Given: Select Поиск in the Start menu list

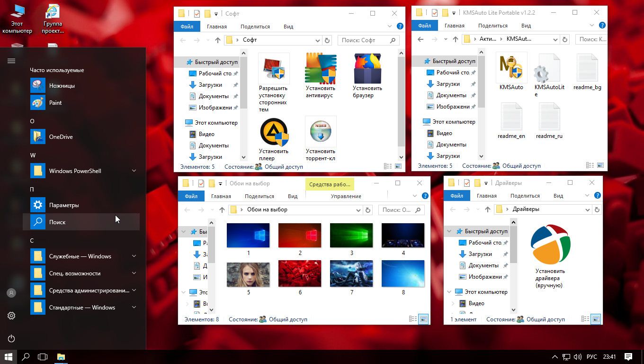Looking at the screenshot, I should tap(81, 222).
